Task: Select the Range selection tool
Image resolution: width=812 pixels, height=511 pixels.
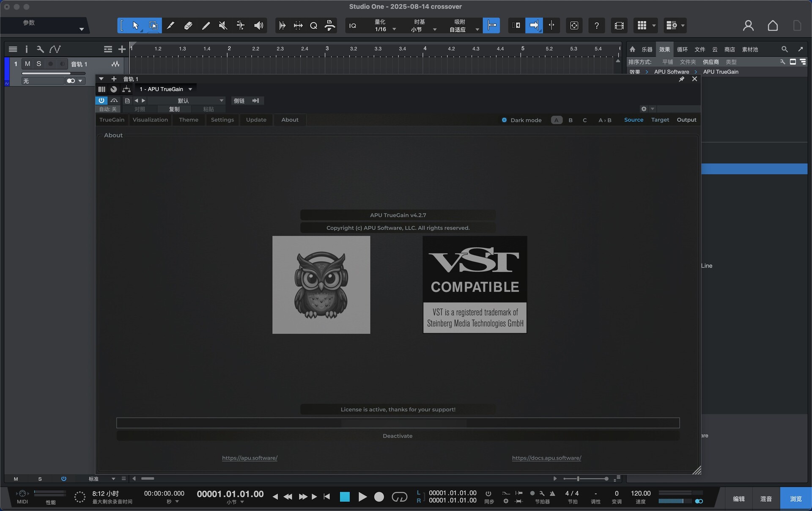Action: tap(153, 26)
